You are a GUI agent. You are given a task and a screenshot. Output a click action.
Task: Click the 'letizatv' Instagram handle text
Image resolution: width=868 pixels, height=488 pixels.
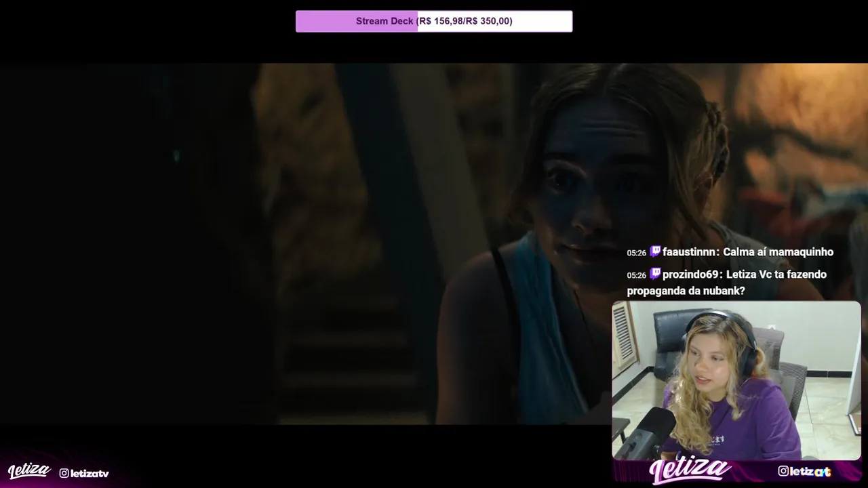coord(90,473)
